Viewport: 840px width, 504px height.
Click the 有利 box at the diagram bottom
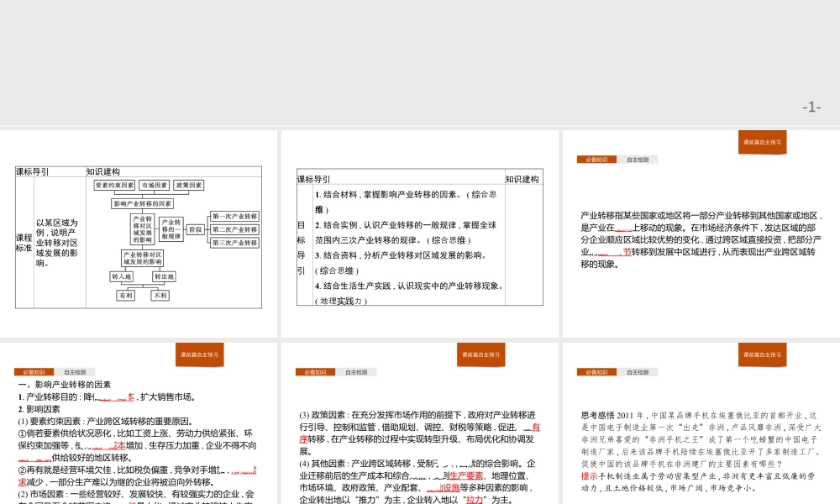[126, 295]
